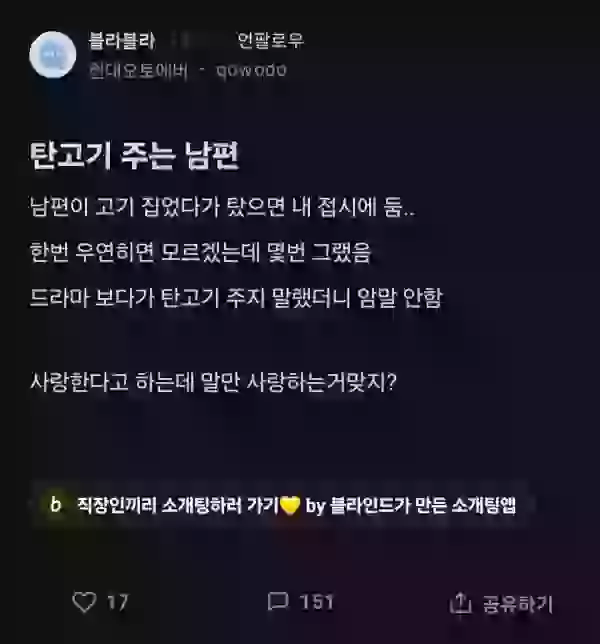Click the post title 탄고기 주는 남편
This screenshot has width=600, height=644.
134,156
